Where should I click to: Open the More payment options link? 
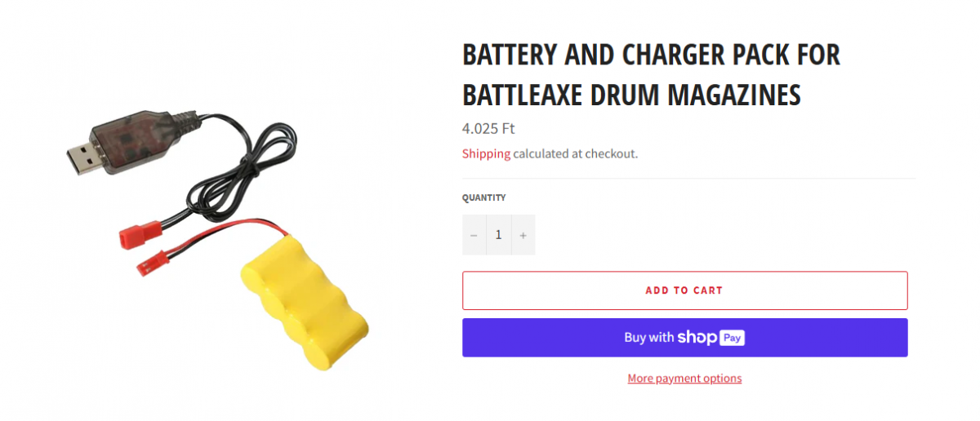(x=684, y=379)
